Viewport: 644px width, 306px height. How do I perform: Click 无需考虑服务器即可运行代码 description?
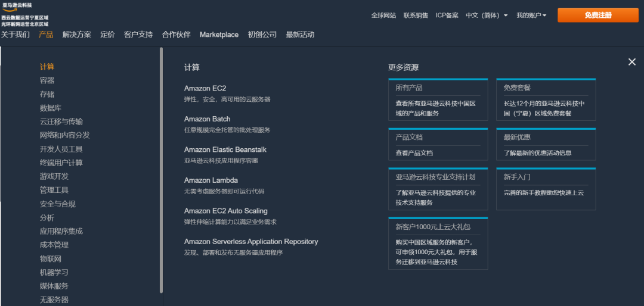tap(224, 191)
